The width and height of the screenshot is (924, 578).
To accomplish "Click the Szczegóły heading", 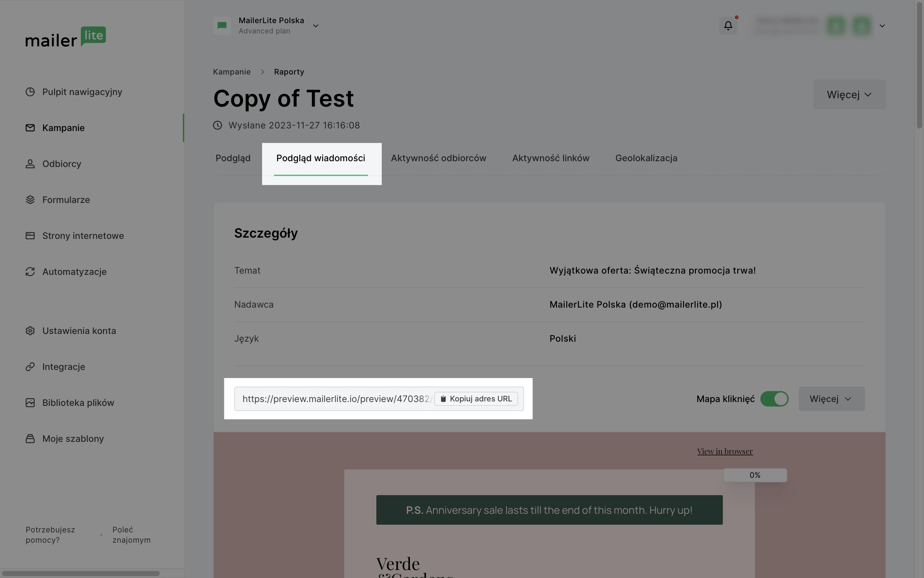I will (266, 233).
